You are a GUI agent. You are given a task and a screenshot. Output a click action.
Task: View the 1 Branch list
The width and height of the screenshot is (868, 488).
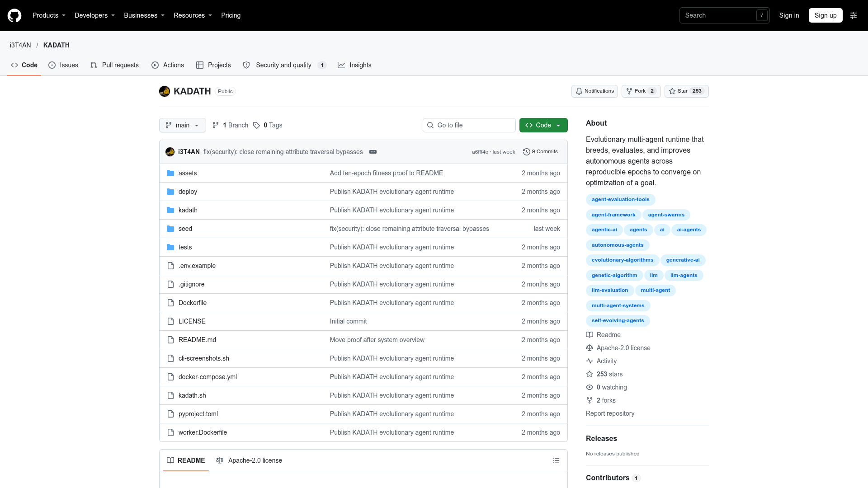[x=231, y=125]
